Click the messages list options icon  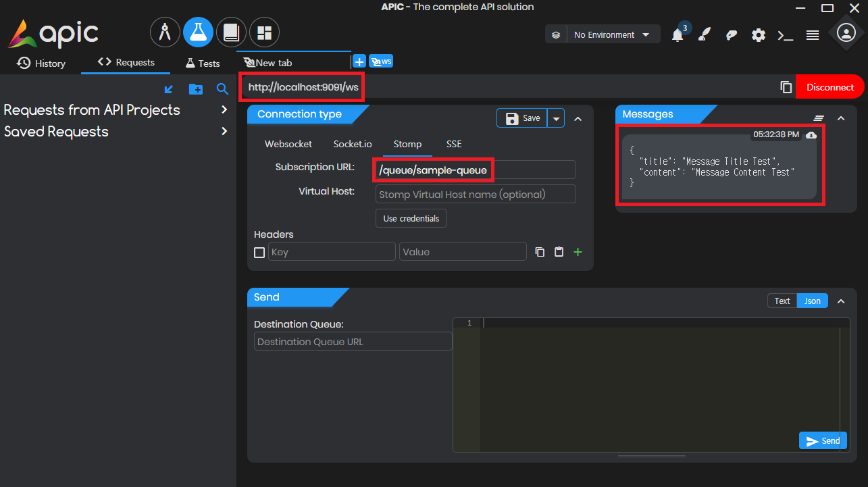coord(819,118)
